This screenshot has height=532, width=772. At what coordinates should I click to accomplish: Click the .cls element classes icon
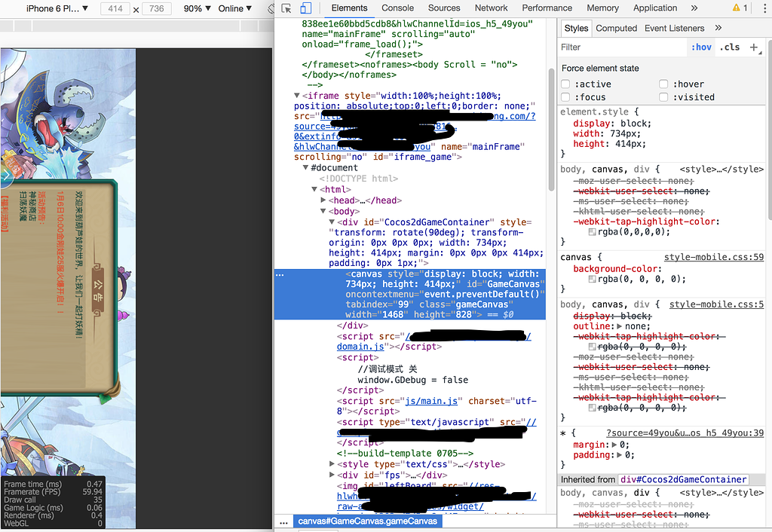pyautogui.click(x=729, y=47)
